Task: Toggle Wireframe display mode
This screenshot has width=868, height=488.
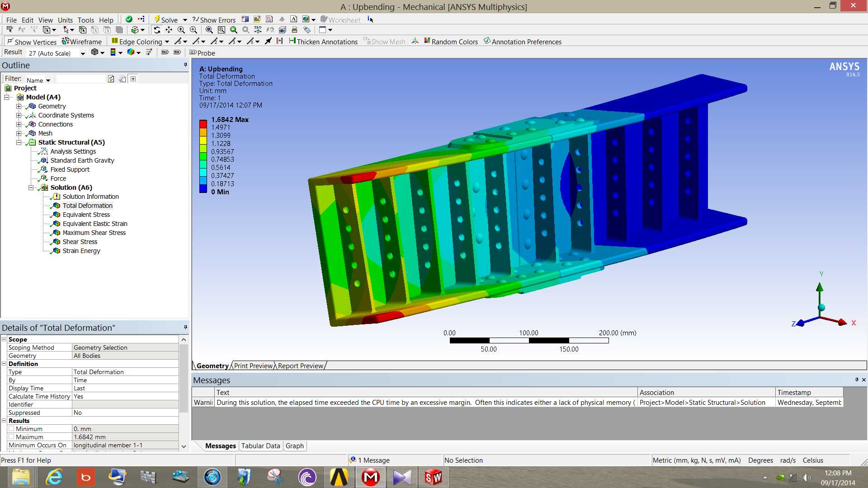Action: tap(82, 42)
